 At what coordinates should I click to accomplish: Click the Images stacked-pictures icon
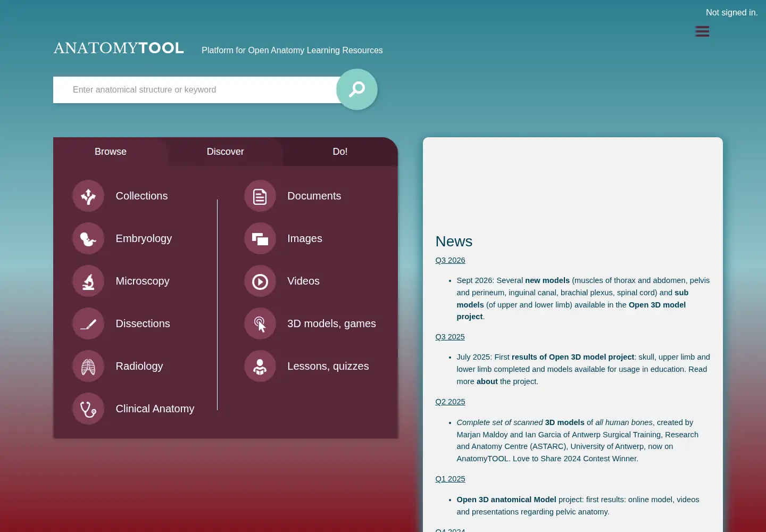260,238
